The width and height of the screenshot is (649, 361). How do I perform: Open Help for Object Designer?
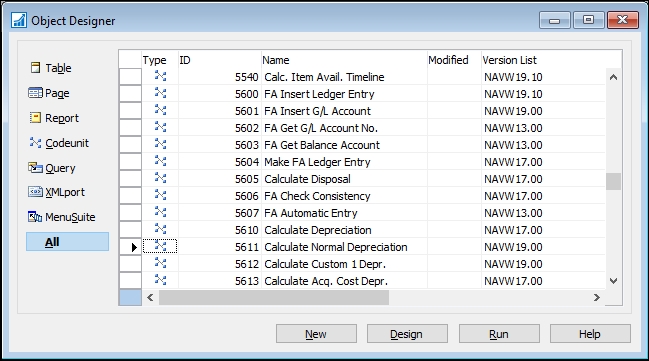590,334
